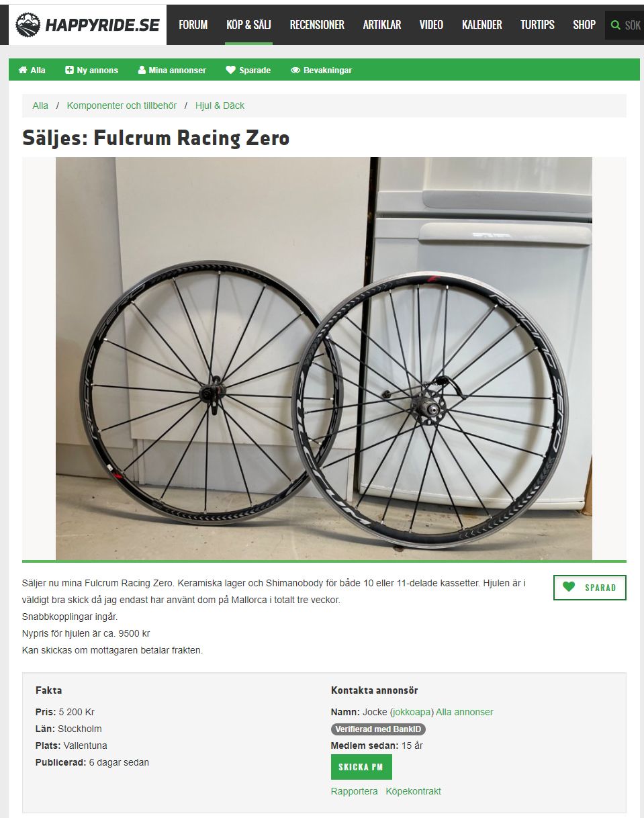This screenshot has width=644, height=818.
Task: Open Mina annonser via the person icon
Action: point(143,70)
